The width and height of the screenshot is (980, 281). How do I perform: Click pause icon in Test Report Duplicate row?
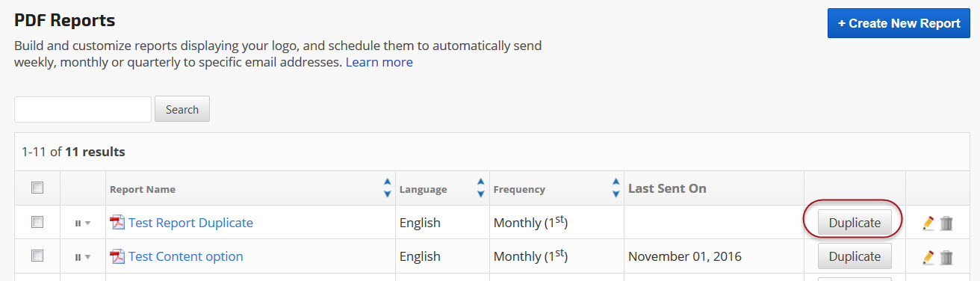tap(78, 223)
